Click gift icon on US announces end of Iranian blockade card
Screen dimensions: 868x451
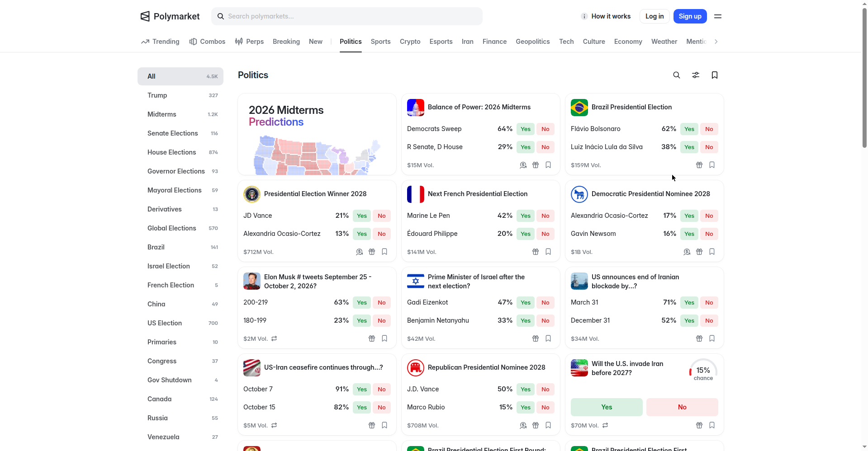(x=699, y=338)
